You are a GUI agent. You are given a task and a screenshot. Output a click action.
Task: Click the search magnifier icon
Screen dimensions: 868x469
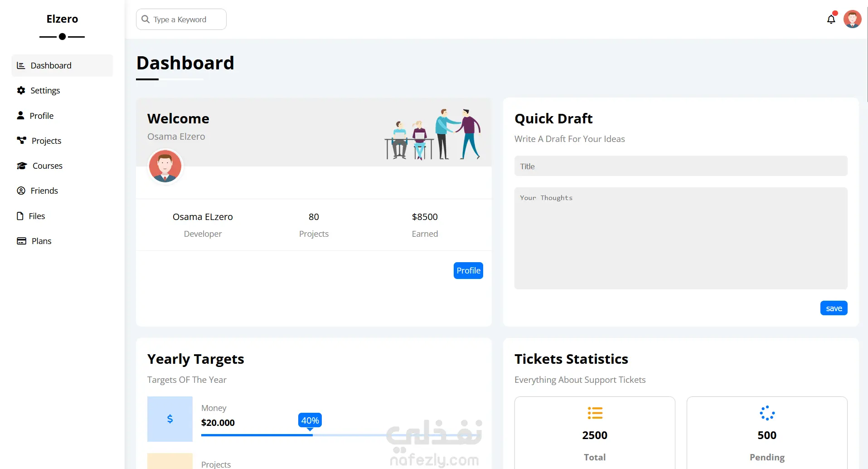(x=145, y=19)
